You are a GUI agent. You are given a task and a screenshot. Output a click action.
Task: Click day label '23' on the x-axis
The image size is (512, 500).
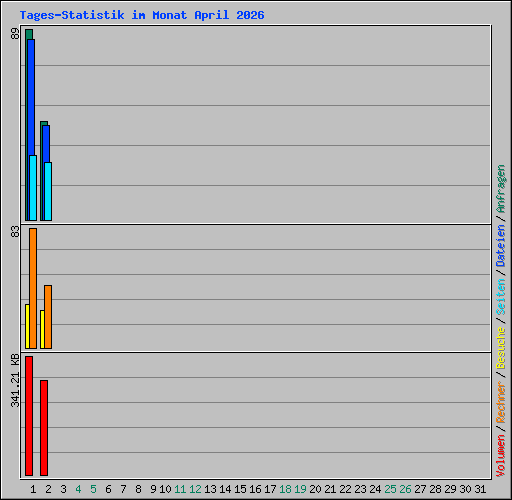(360, 489)
